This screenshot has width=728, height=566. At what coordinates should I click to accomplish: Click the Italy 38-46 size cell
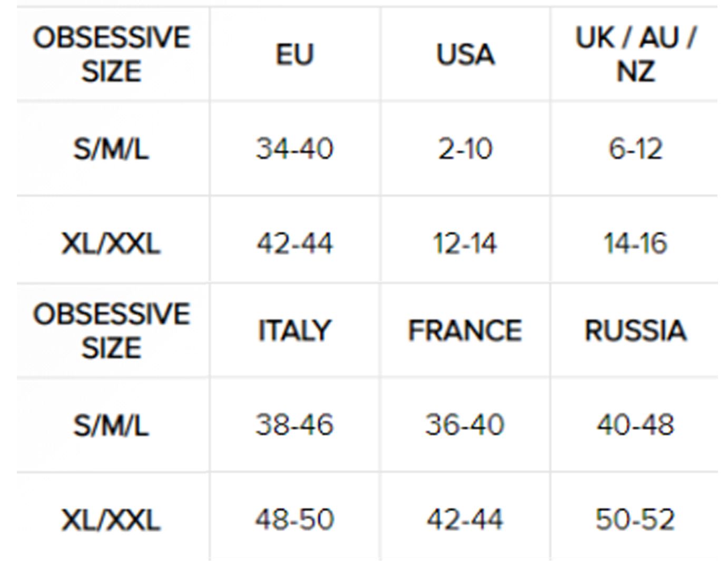[x=294, y=425]
